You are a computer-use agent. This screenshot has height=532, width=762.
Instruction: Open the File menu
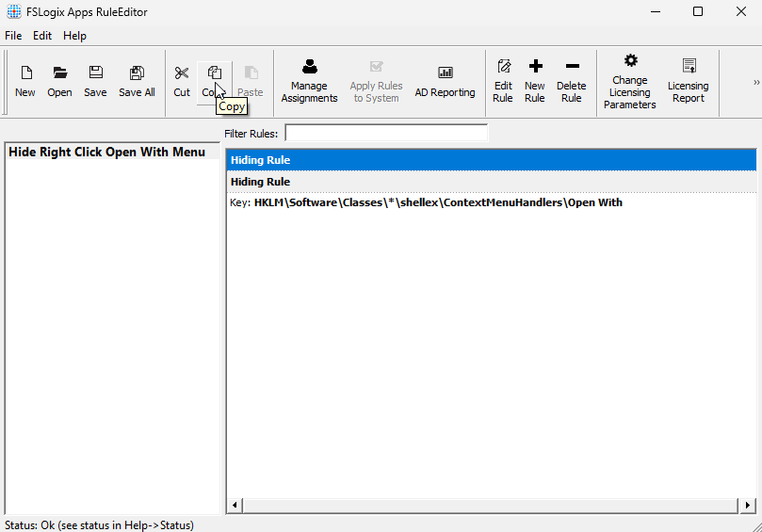(13, 36)
